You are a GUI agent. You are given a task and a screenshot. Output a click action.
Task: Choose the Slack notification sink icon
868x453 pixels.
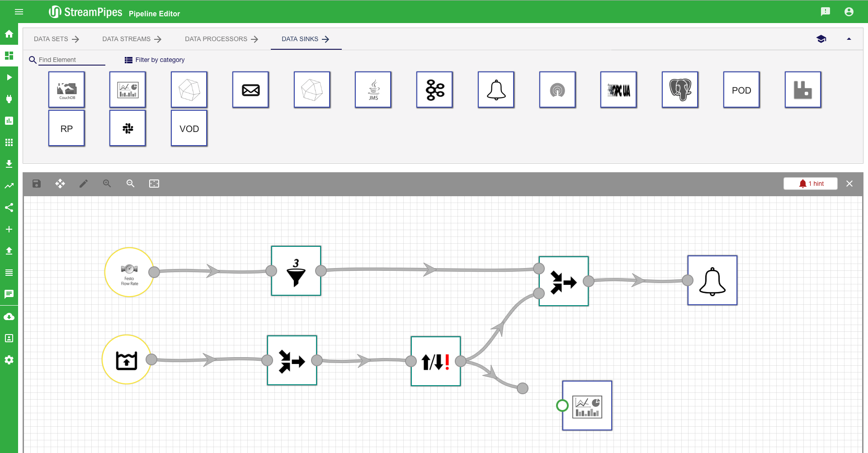[127, 128]
